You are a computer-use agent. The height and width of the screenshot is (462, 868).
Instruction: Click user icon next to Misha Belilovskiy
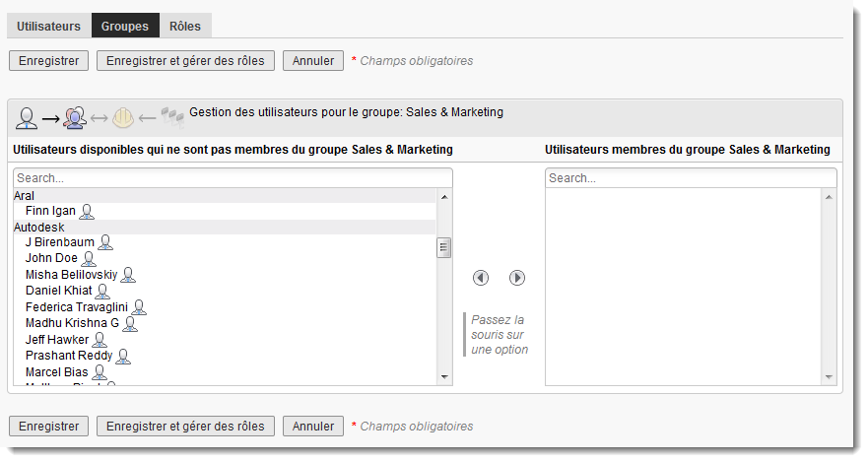coord(128,275)
